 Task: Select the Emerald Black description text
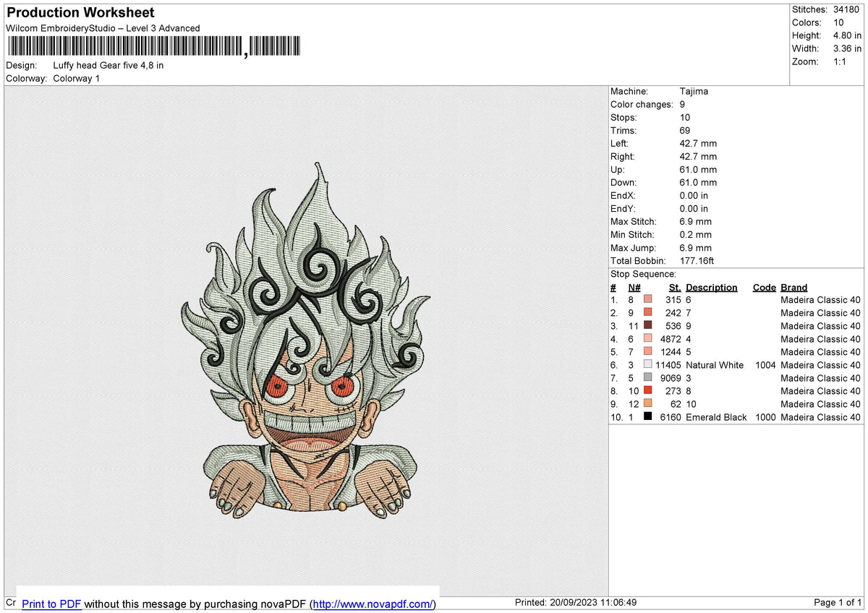click(716, 417)
